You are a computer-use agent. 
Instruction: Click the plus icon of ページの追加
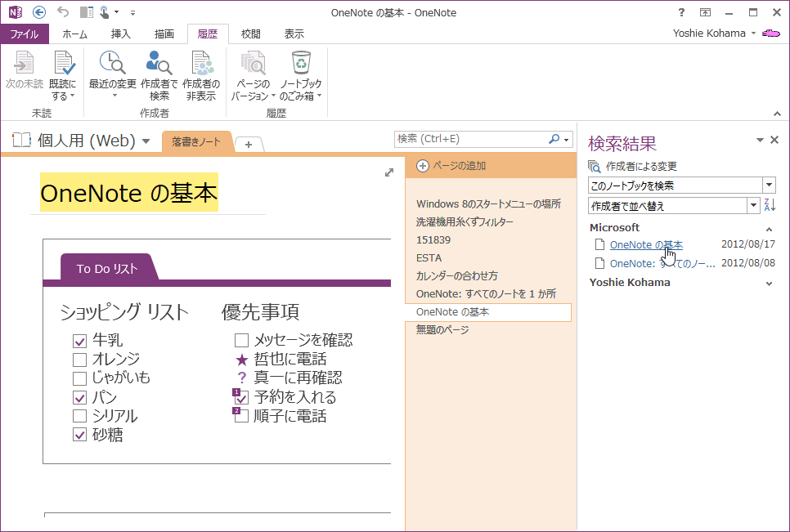[x=422, y=166]
